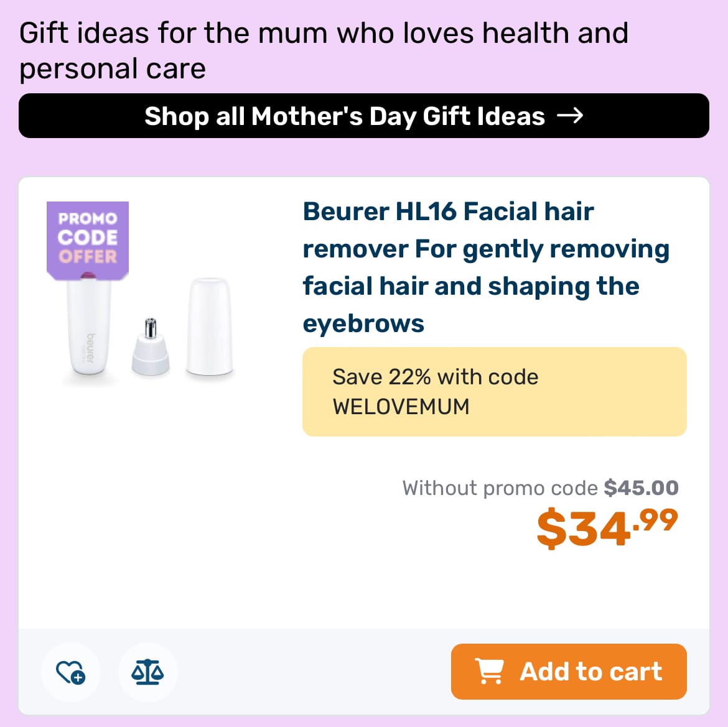Click the Gift ideas for the mum heading
This screenshot has height=727, width=728.
pos(324,33)
